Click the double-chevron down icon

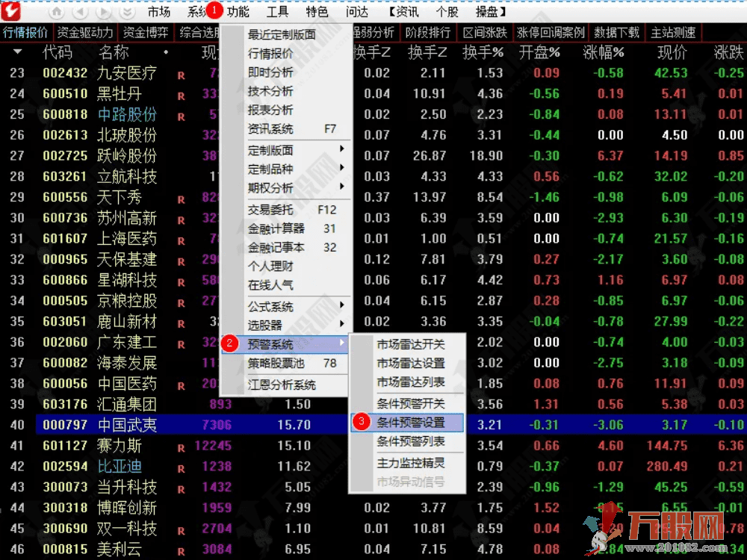(127, 11)
